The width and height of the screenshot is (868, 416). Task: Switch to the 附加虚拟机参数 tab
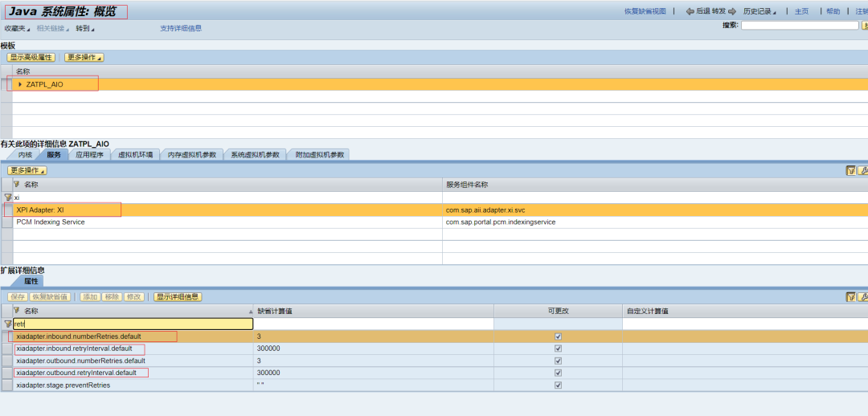[319, 155]
